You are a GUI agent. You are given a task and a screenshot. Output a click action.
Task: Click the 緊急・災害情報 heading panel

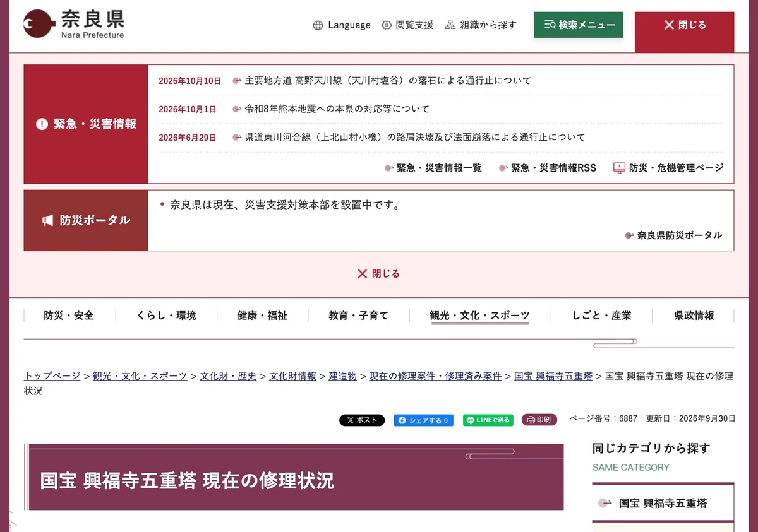(86, 124)
